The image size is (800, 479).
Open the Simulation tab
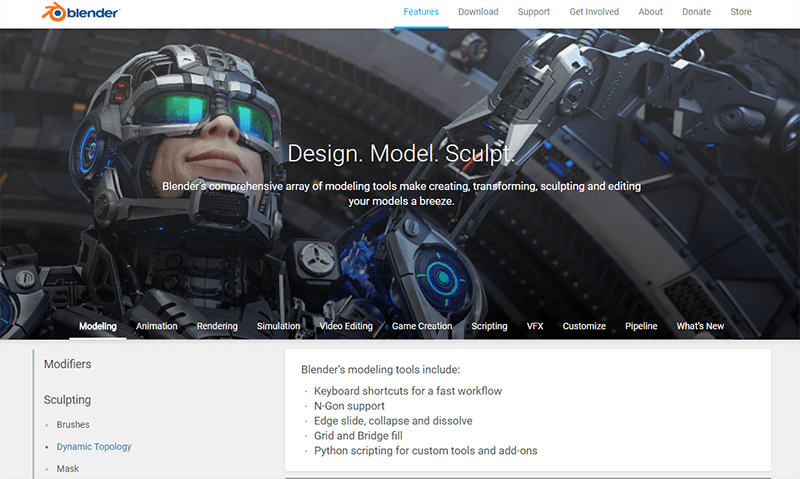click(x=279, y=326)
